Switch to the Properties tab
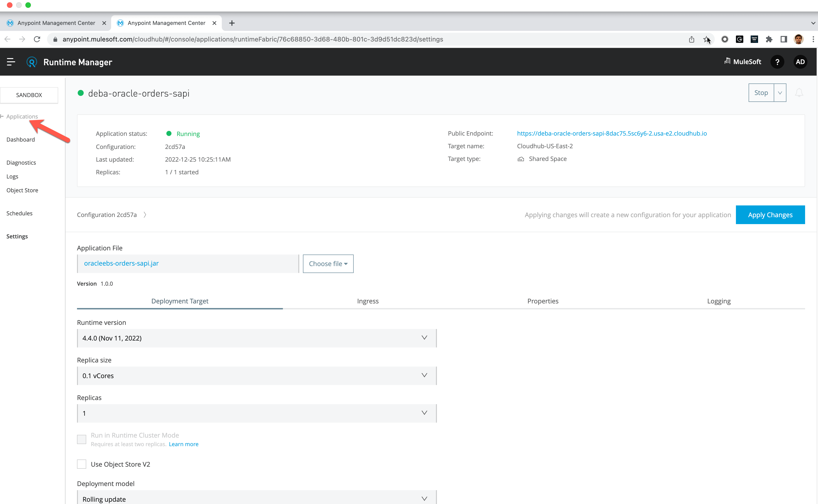Screen dimensions: 818x504 coord(543,301)
